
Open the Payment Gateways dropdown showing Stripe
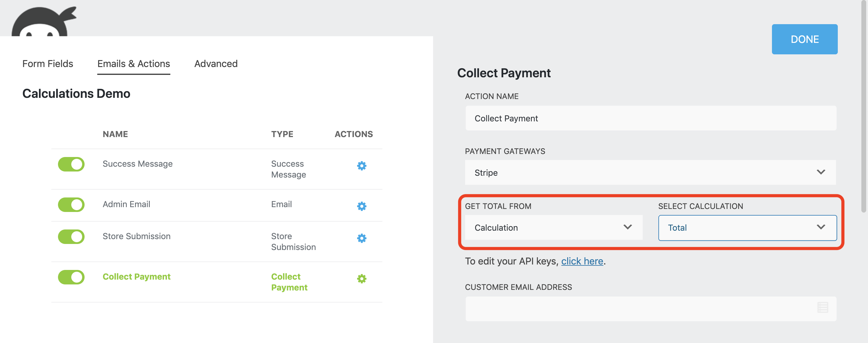[650, 172]
